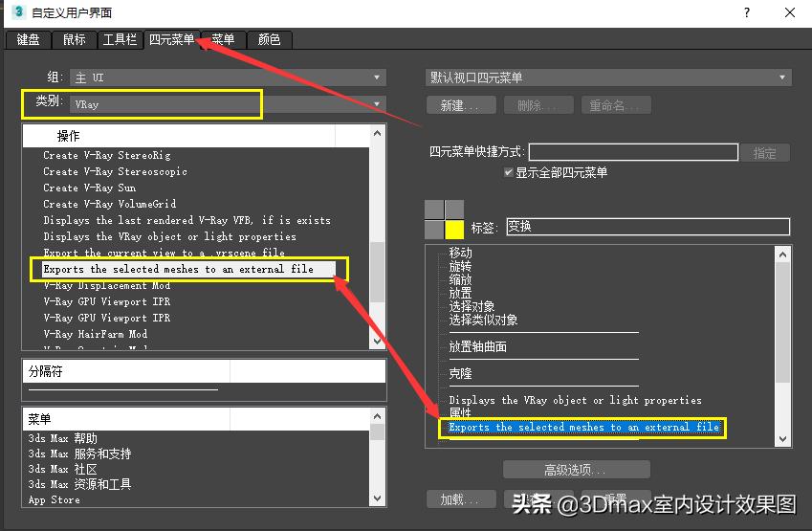This screenshot has height=531, width=812.
Task: Select 缩放 in the quad menu list
Action: tap(460, 279)
